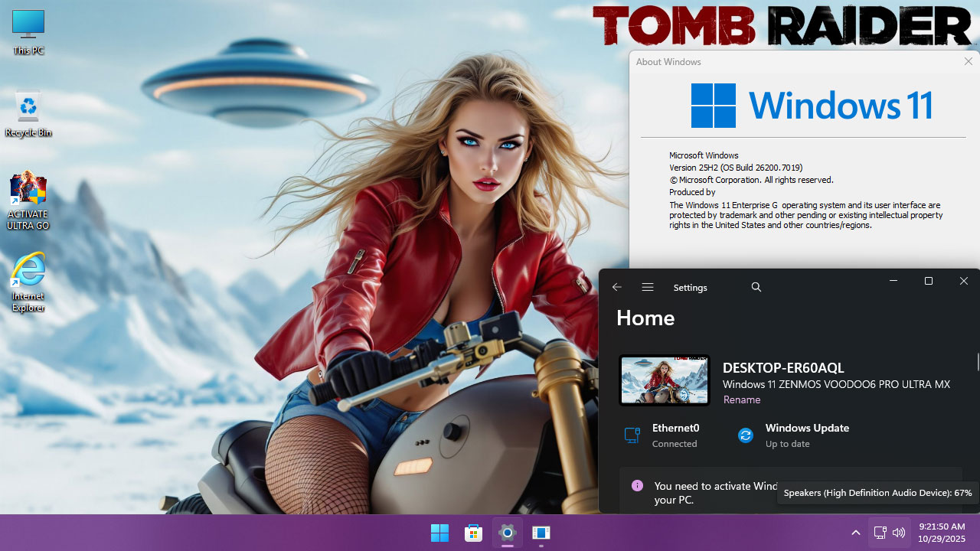Click the Home heading in Settings

click(x=645, y=318)
